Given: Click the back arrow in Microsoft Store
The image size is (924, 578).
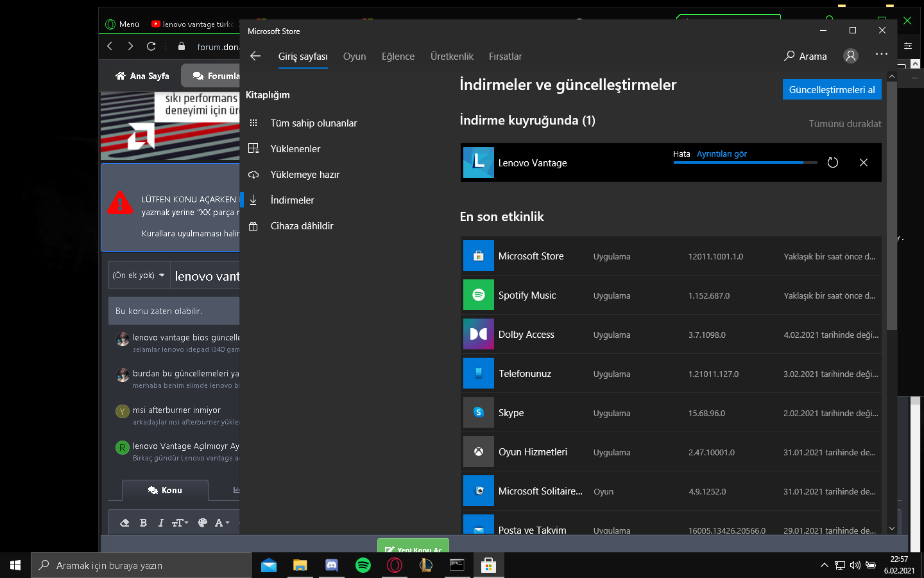Looking at the screenshot, I should pyautogui.click(x=255, y=56).
